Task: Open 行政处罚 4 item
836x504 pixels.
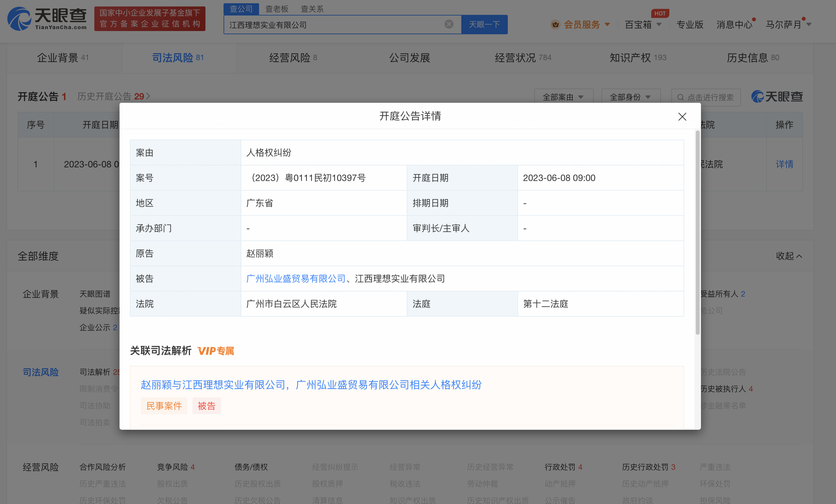Action: coord(564,467)
